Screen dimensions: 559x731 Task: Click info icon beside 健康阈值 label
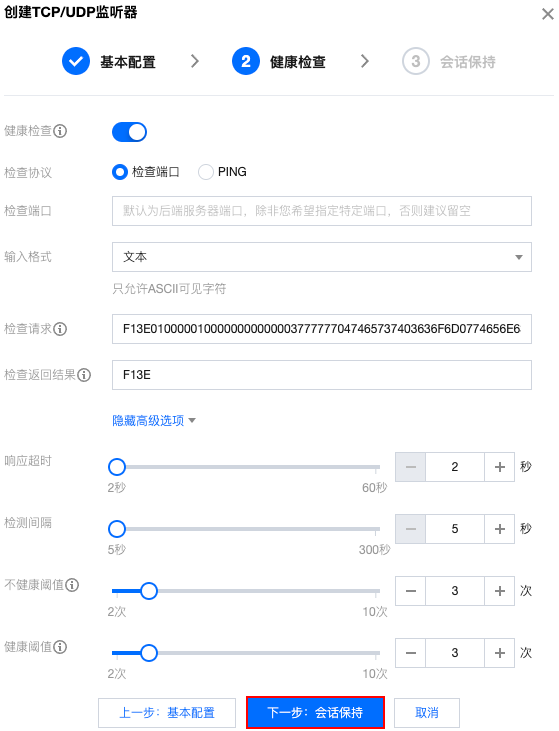60,647
